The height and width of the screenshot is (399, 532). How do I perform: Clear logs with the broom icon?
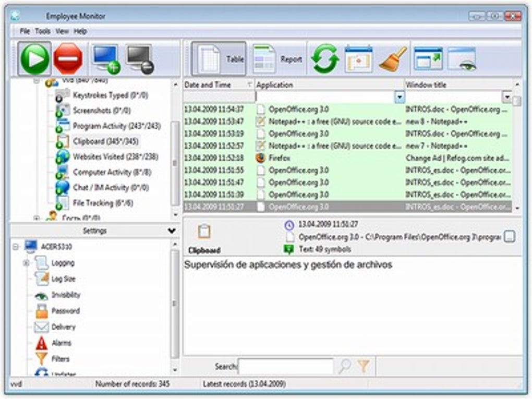pyautogui.click(x=392, y=59)
